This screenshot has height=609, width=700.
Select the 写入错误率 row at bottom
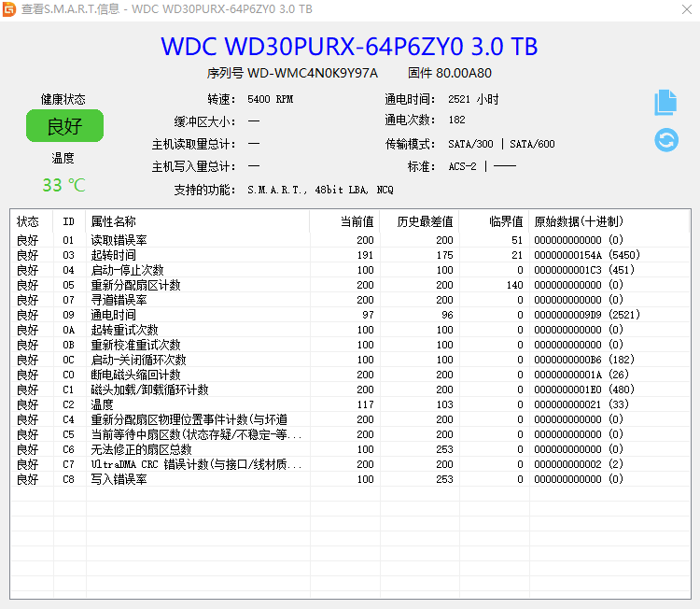click(x=119, y=479)
